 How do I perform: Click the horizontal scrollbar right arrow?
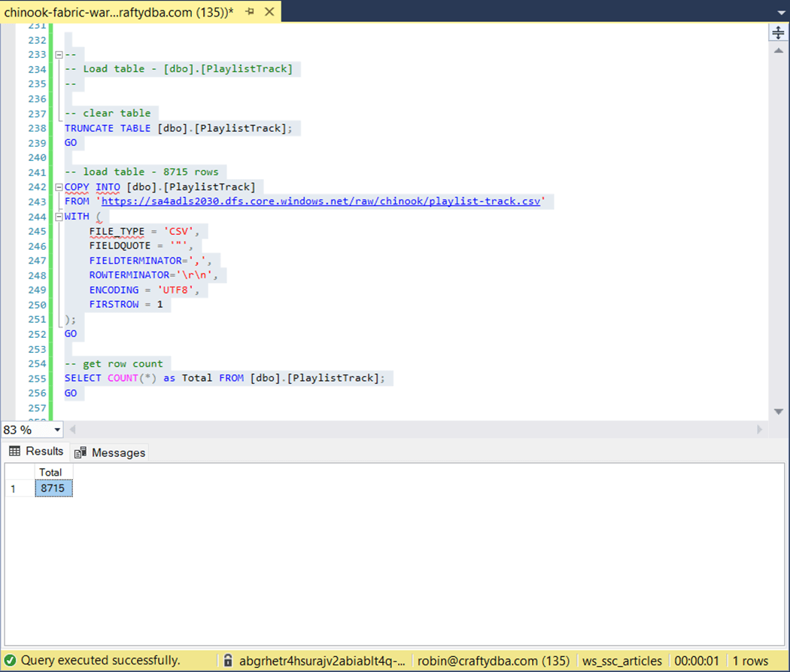[760, 430]
